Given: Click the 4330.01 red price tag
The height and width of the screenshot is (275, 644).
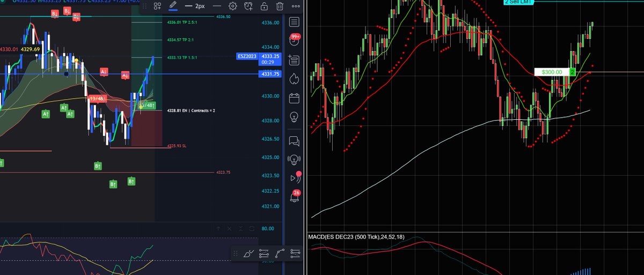Looking at the screenshot, I should click(9, 49).
